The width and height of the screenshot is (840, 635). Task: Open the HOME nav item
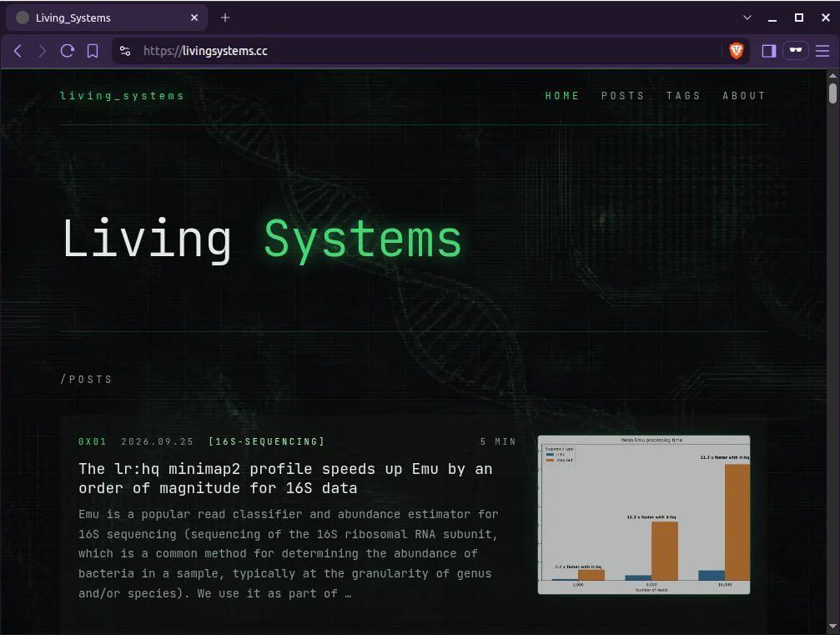point(562,96)
